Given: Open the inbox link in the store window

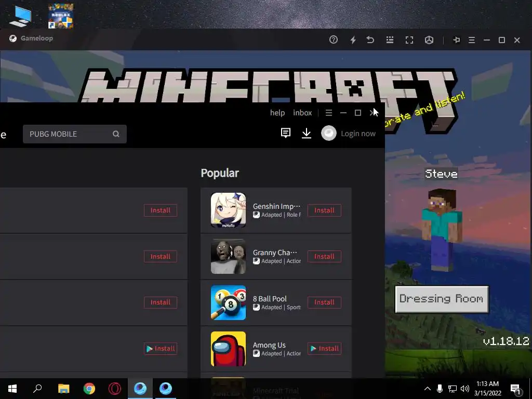Looking at the screenshot, I should tap(302, 113).
